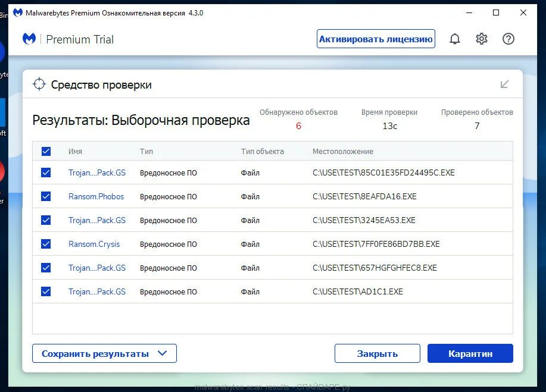Open Trojan link for AD1C1.EXE

[x=97, y=291]
